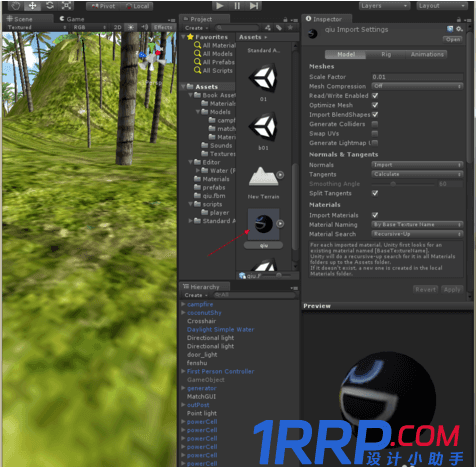
Task: Click the Step frame button
Action: [254, 6]
